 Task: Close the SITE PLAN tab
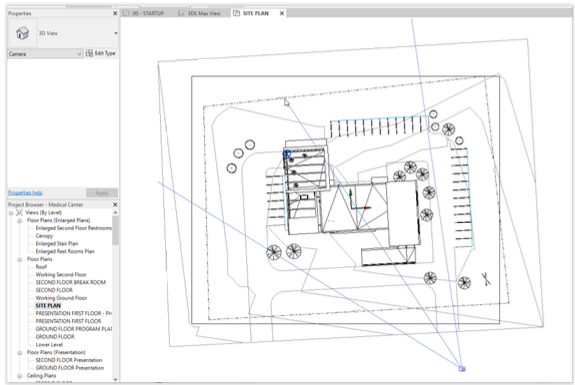(x=282, y=13)
